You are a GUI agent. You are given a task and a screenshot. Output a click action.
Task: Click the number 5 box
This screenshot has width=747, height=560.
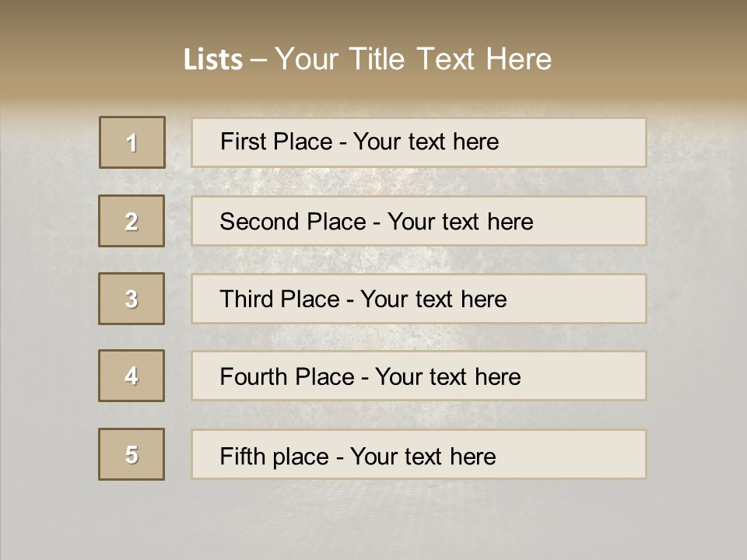coord(132,454)
